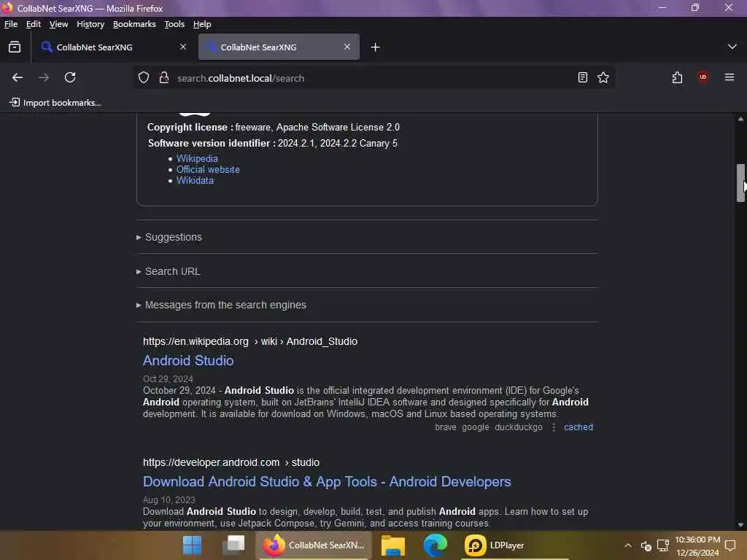747x560 pixels.
Task: Launch Microsoft Edge from the taskbar
Action: point(435,545)
